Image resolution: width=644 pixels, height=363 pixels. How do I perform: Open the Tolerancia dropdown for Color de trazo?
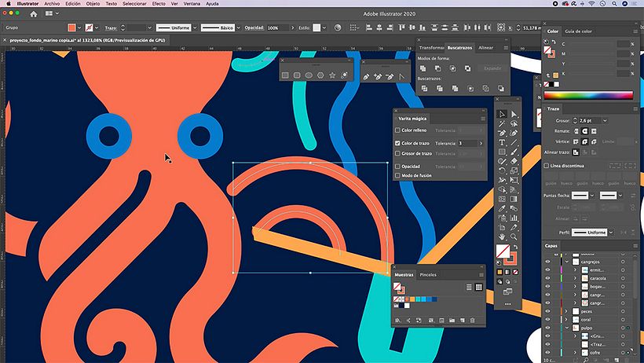(481, 143)
